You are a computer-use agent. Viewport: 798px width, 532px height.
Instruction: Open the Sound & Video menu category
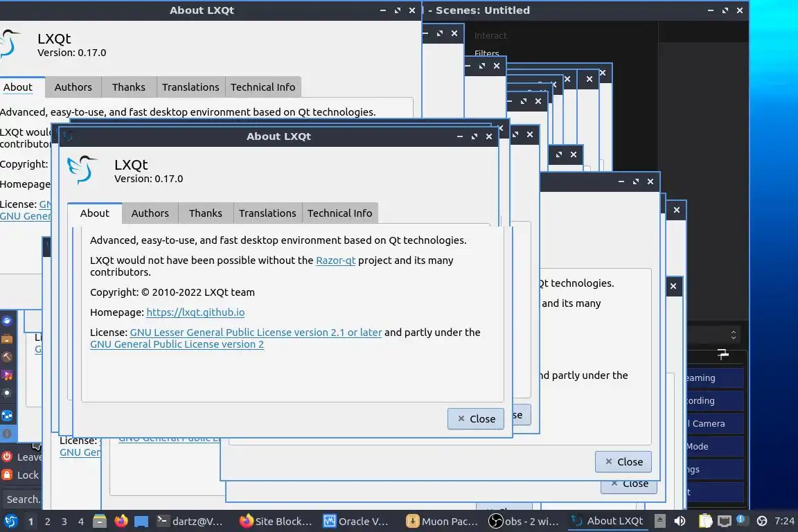(7, 375)
